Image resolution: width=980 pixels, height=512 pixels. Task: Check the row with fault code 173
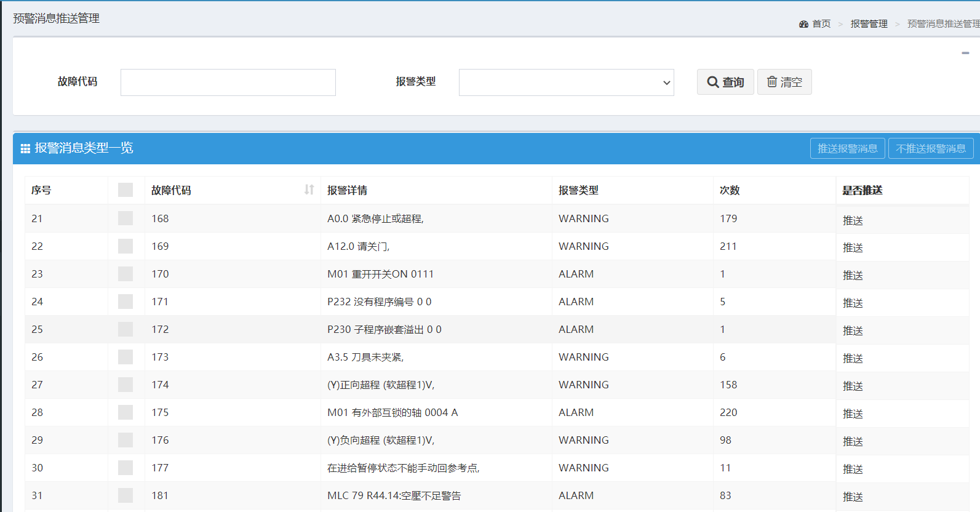click(125, 357)
